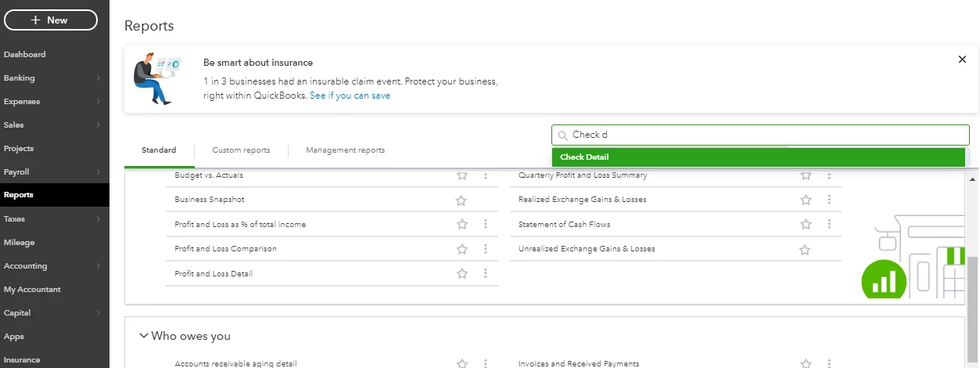
Task: Close the insurance banner
Action: pyautogui.click(x=962, y=60)
